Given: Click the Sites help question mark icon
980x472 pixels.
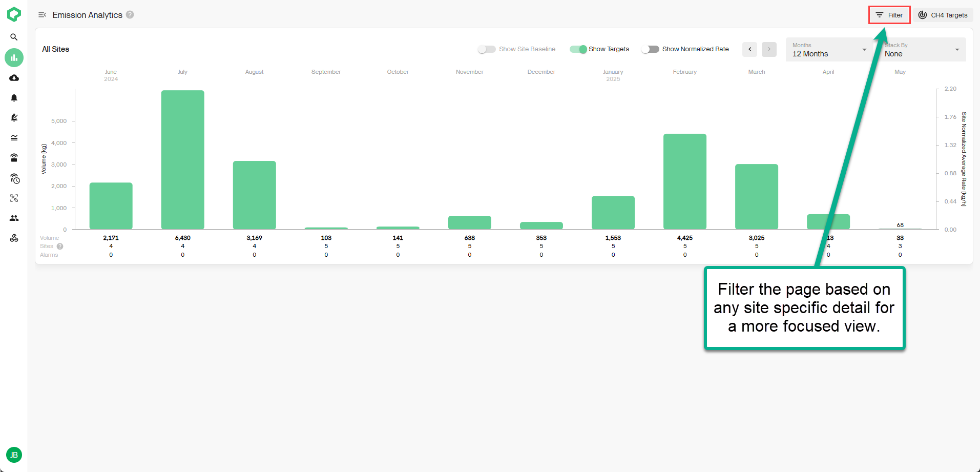Looking at the screenshot, I should pyautogui.click(x=60, y=246).
